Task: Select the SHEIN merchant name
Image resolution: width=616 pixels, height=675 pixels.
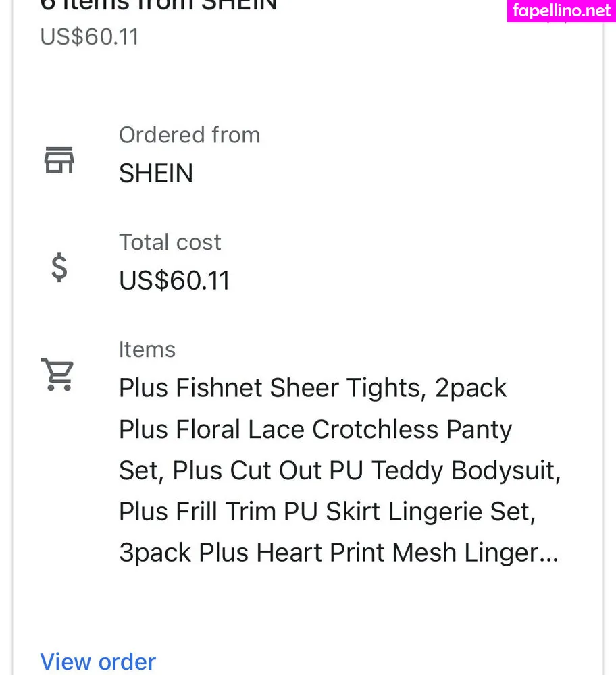Action: (x=156, y=173)
